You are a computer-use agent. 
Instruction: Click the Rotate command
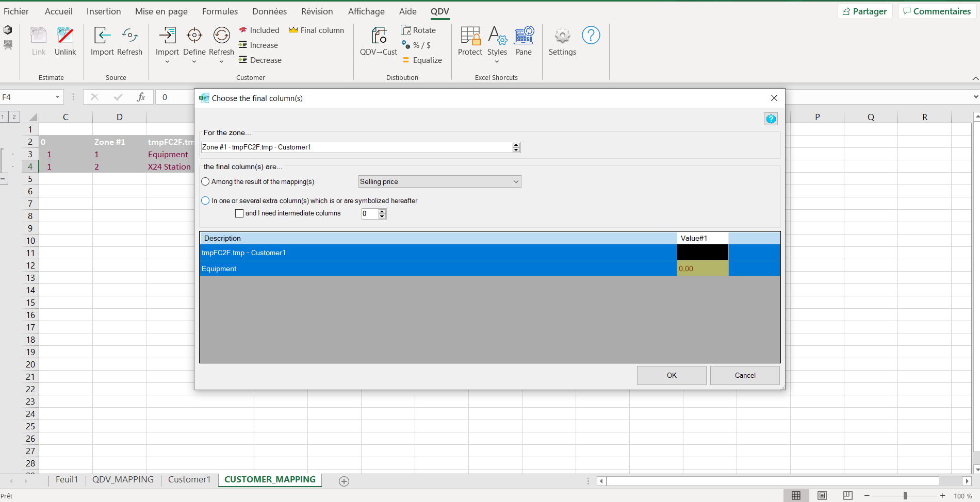point(418,30)
